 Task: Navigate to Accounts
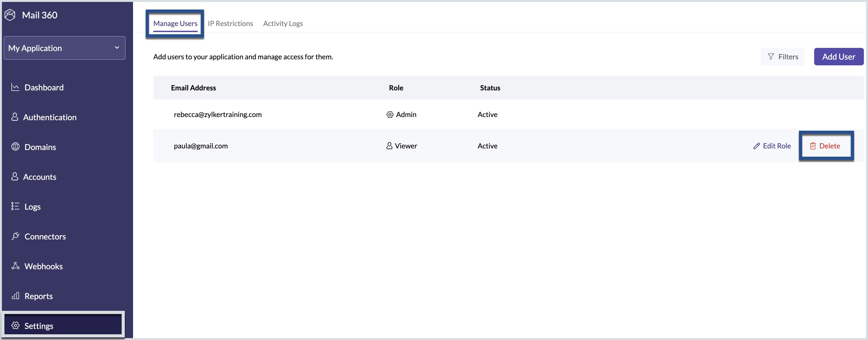(39, 176)
